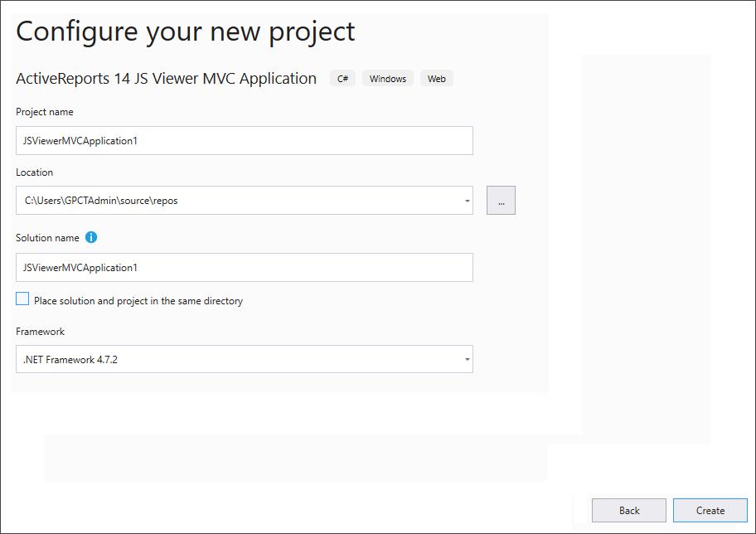Click the Create button
The height and width of the screenshot is (534, 756).
point(710,510)
